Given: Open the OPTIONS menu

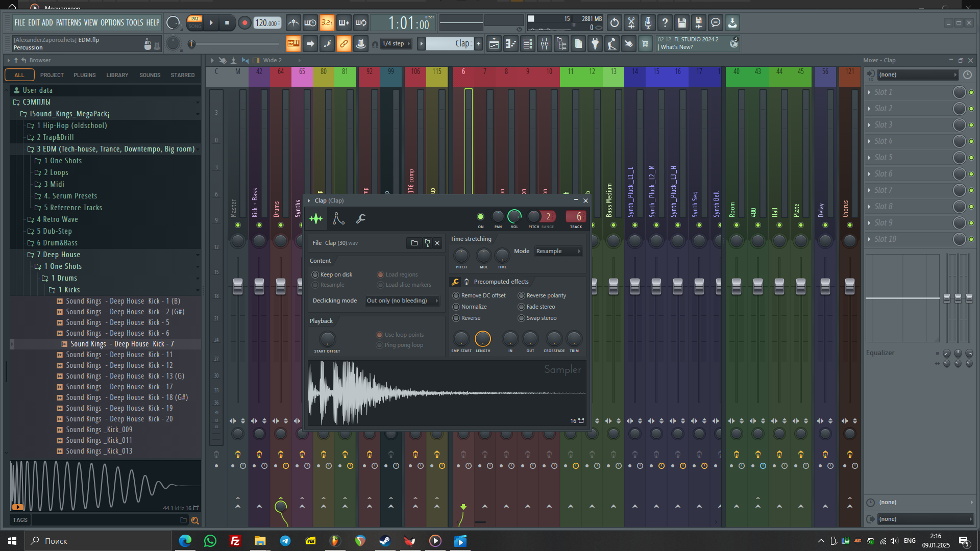Looking at the screenshot, I should (x=112, y=23).
